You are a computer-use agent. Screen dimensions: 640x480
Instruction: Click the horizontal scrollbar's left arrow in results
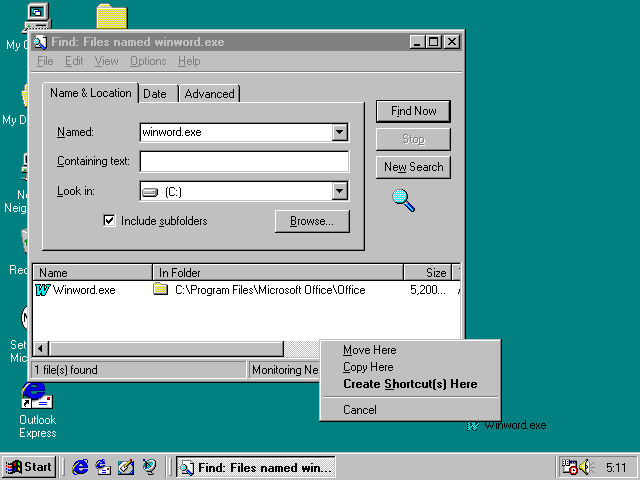pos(41,348)
